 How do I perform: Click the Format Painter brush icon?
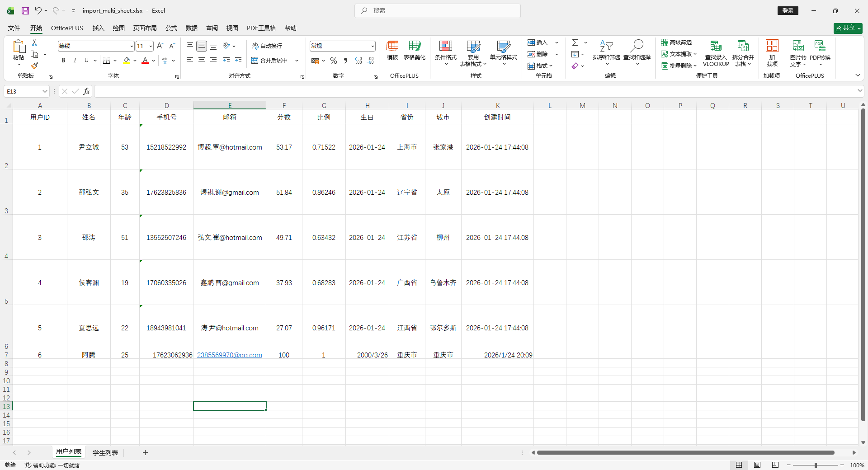point(34,66)
